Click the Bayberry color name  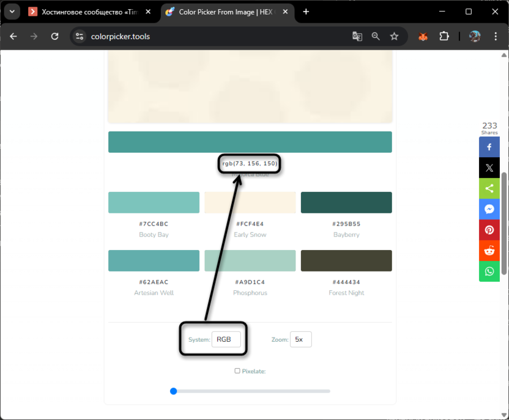pos(346,235)
